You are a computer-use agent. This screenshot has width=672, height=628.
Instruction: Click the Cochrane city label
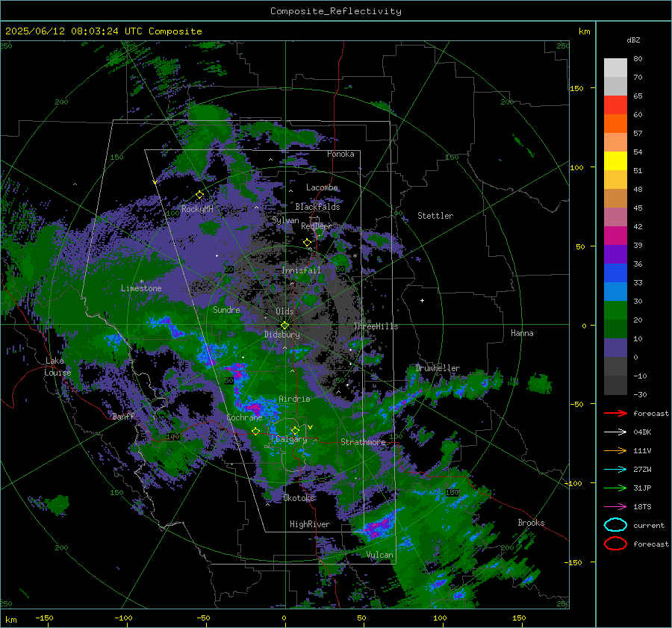[x=244, y=417]
